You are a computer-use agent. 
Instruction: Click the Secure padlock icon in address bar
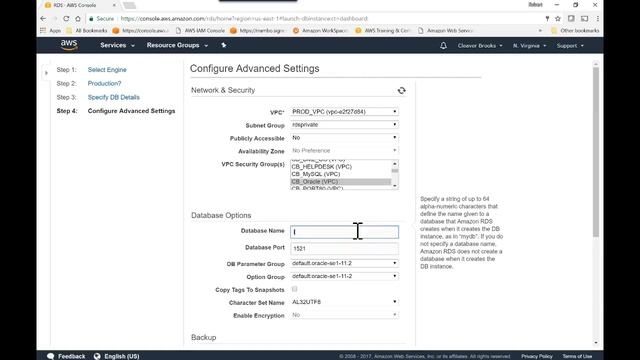[91, 19]
